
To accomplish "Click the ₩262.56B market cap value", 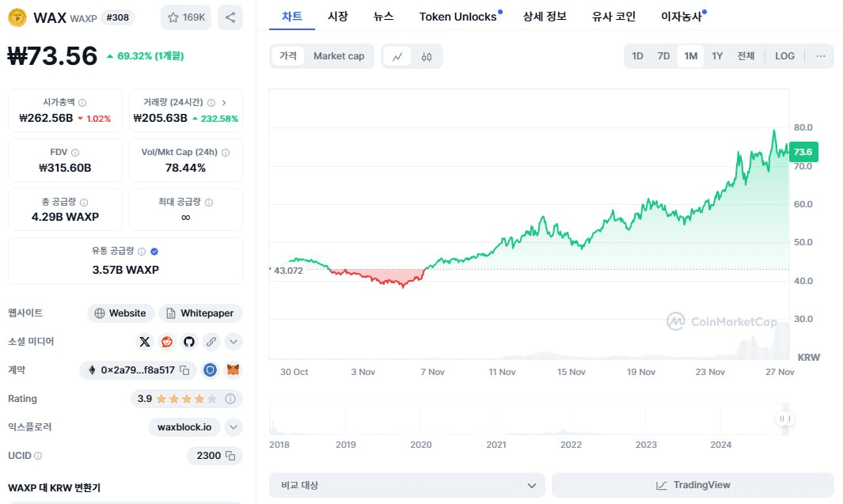I will (46, 118).
